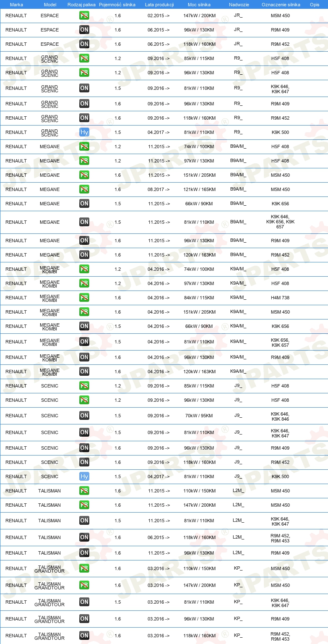Click petrol icon for Megane 121kW/165KM row
Image resolution: width=328 pixels, height=644 pixels.
pyautogui.click(x=84, y=189)
